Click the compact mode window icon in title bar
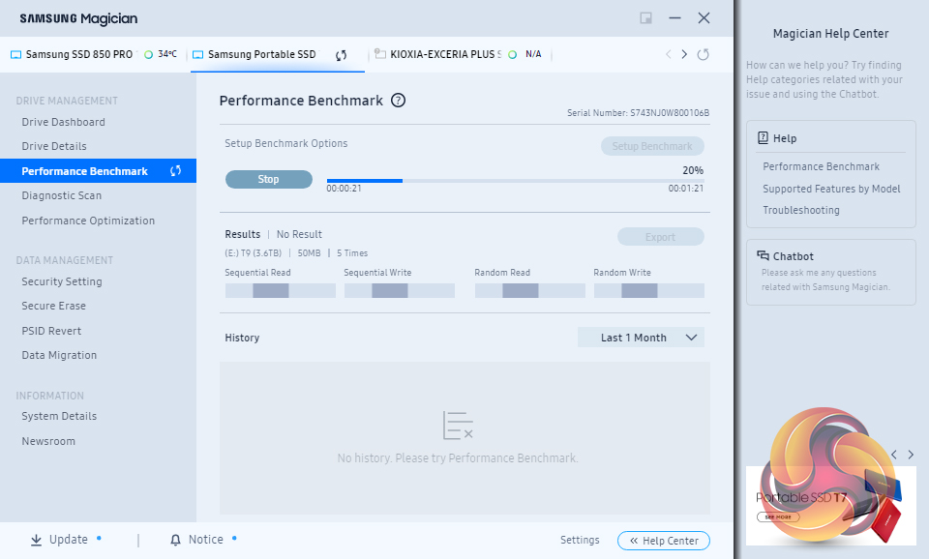The height and width of the screenshot is (560, 929). (645, 18)
